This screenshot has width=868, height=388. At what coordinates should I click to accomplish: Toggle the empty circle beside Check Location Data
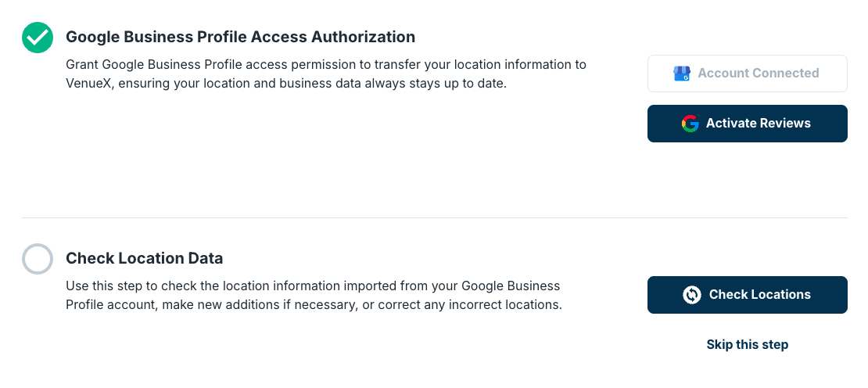(38, 259)
